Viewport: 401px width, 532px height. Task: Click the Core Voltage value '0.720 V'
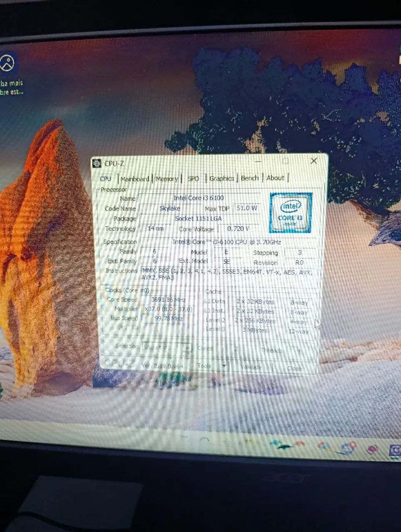point(238,229)
